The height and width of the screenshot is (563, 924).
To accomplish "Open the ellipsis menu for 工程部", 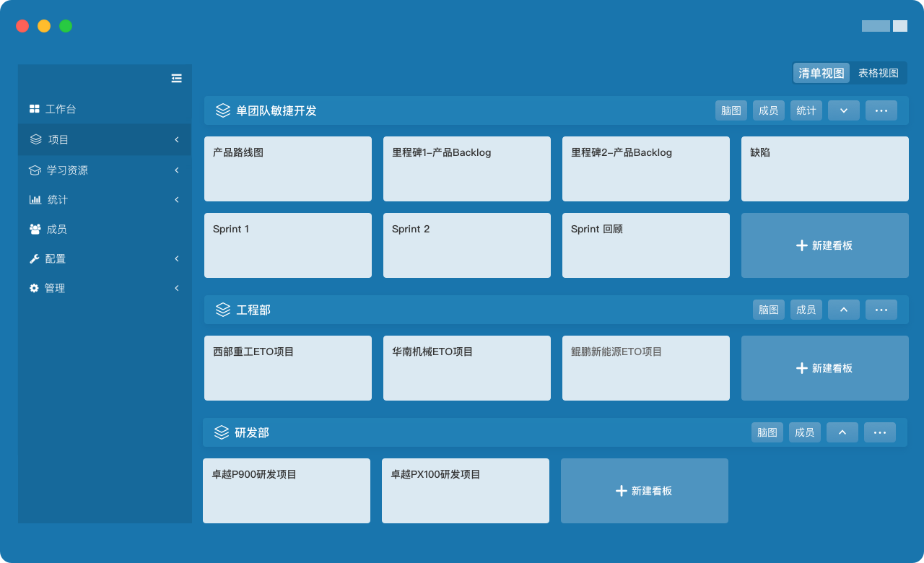I will (x=881, y=310).
